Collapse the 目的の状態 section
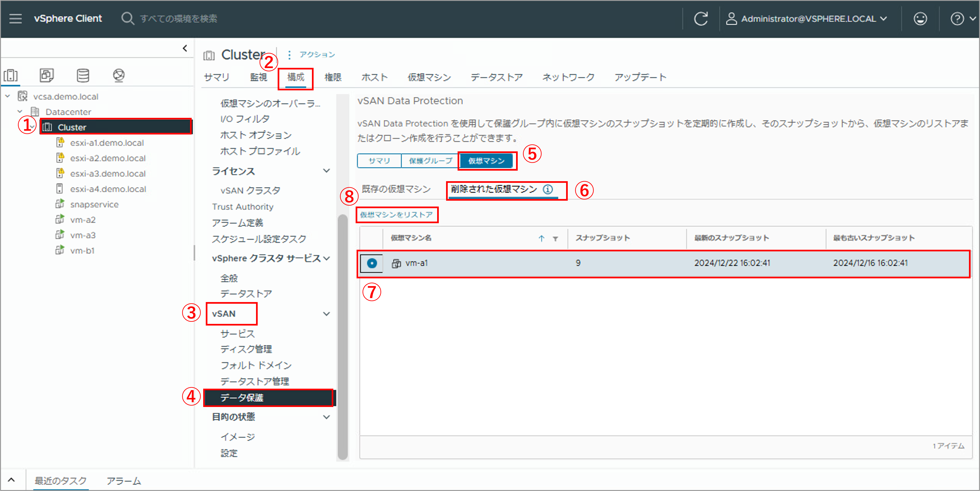 (x=327, y=417)
